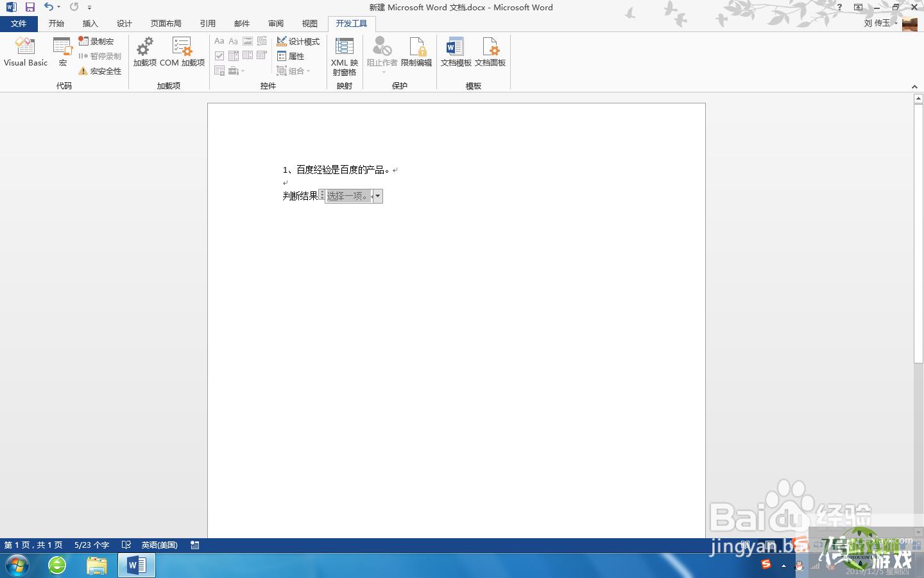Open 文档面板 document panel dialog
The image size is (924, 578).
pos(490,51)
